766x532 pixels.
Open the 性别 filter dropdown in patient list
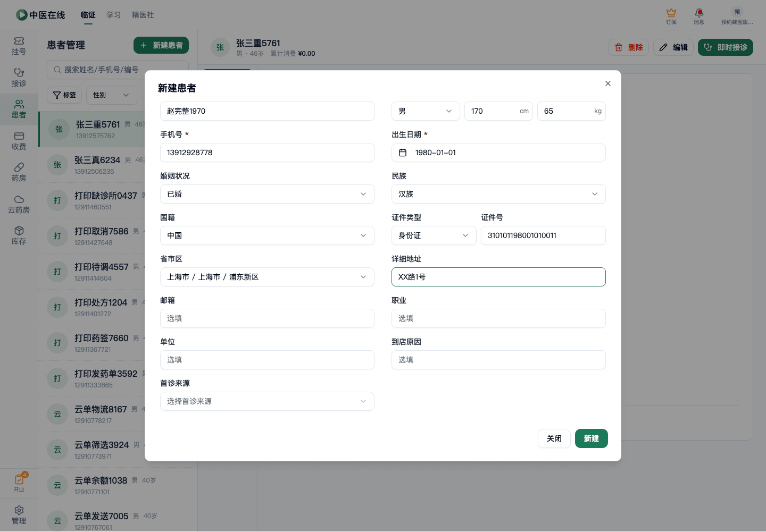coord(112,95)
